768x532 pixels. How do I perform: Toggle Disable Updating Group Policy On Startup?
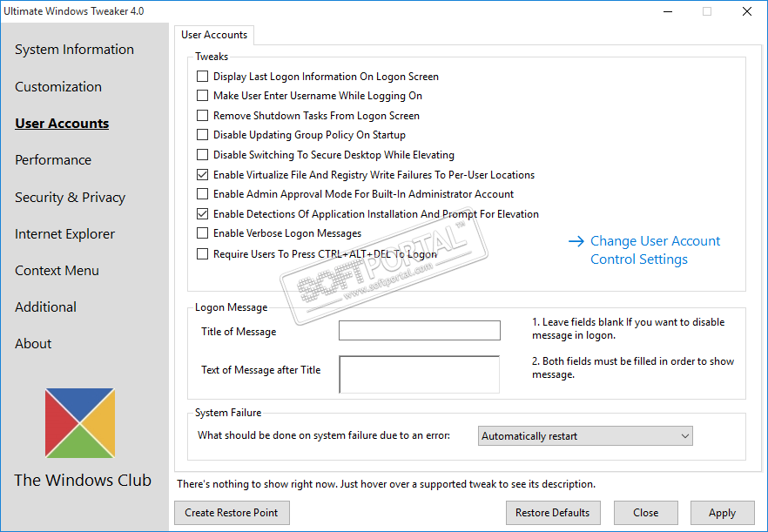click(202, 135)
